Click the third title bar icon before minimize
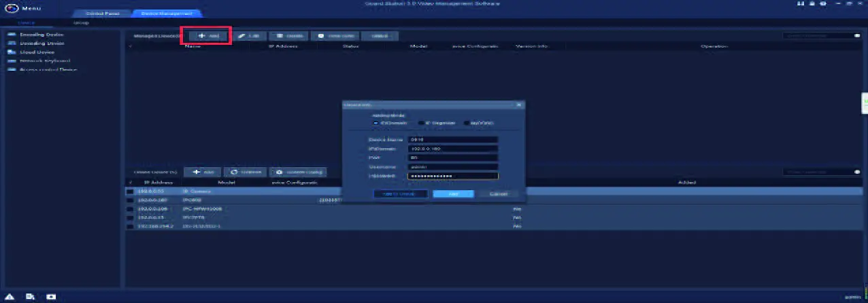 point(823,4)
